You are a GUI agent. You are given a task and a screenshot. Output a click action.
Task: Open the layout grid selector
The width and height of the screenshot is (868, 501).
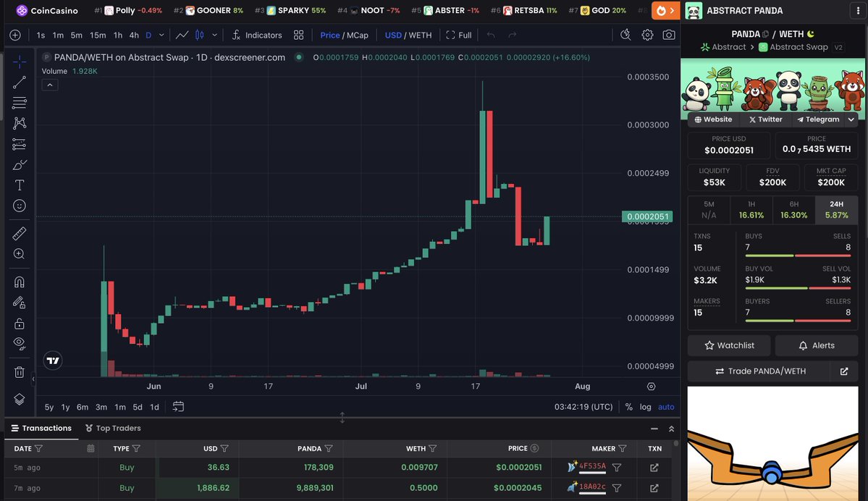(x=298, y=35)
